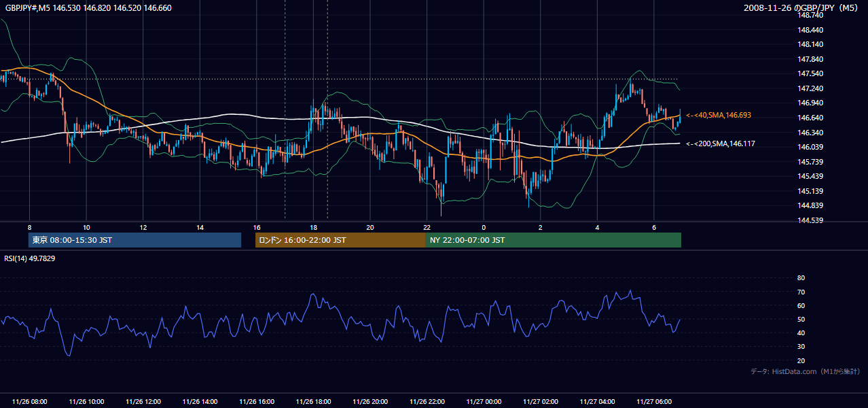Click the 146.940 price axis label

click(x=809, y=103)
